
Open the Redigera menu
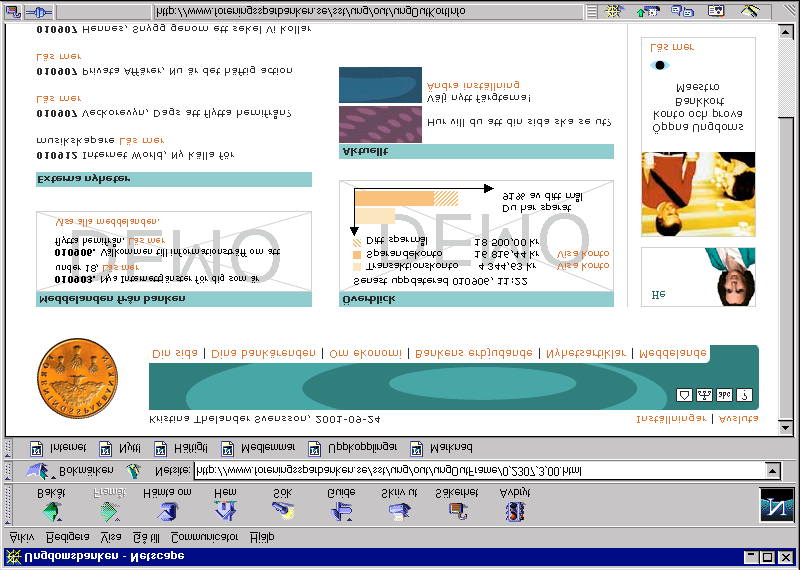pyautogui.click(x=67, y=537)
